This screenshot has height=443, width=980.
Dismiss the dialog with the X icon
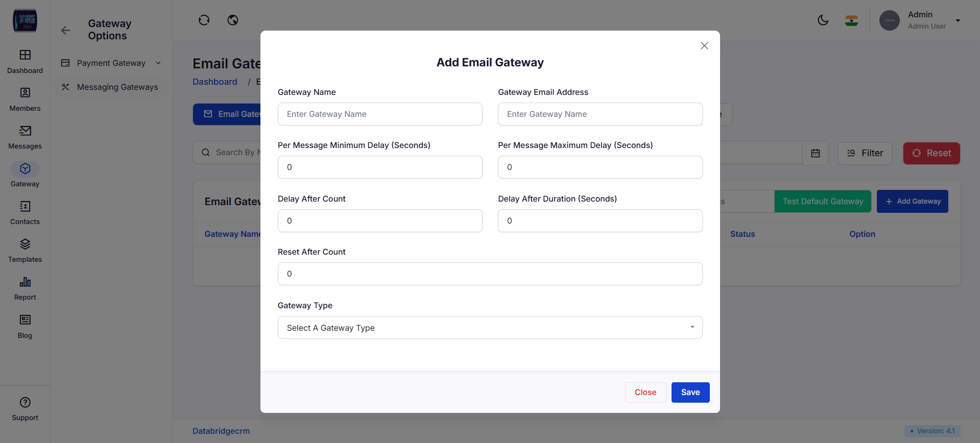tap(704, 46)
